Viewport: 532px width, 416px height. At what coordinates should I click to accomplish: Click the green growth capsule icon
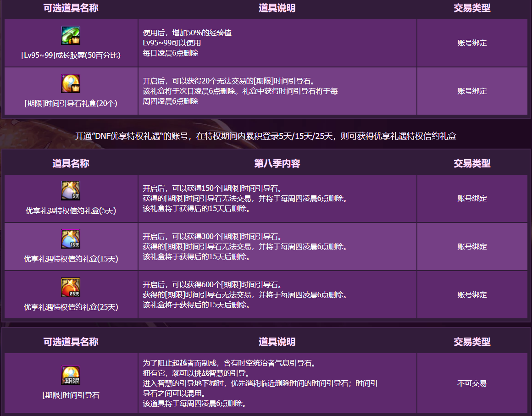pyautogui.click(x=71, y=35)
